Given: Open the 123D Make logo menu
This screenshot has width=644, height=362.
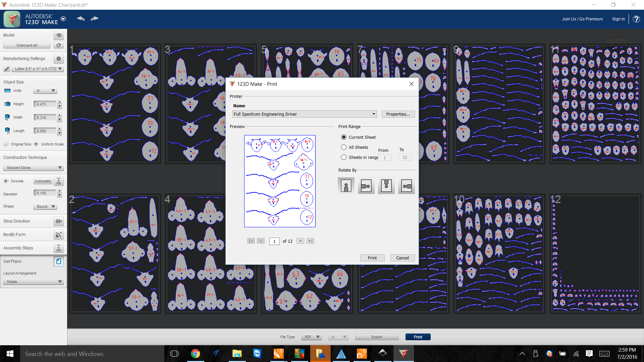Looking at the screenshot, I should [x=12, y=19].
